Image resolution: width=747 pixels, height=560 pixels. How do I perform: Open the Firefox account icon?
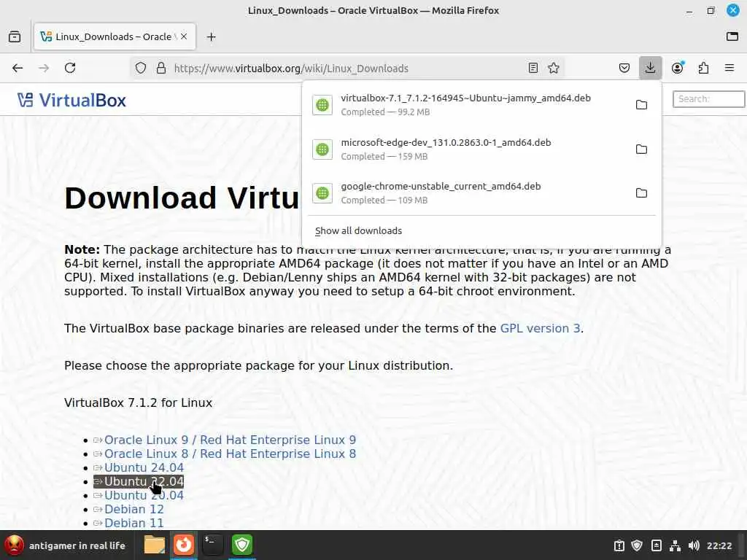(x=677, y=68)
